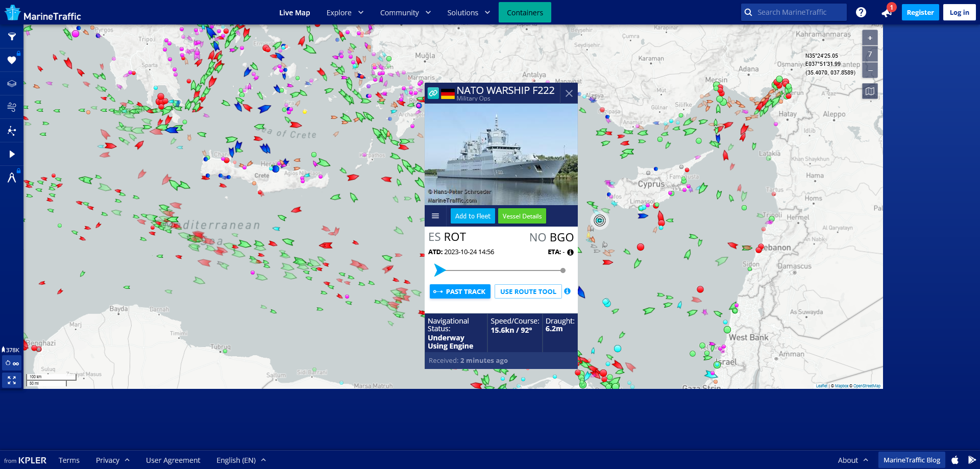The image size is (980, 469).
Task: Click the satellite AIS icon in popup header
Action: tap(433, 93)
